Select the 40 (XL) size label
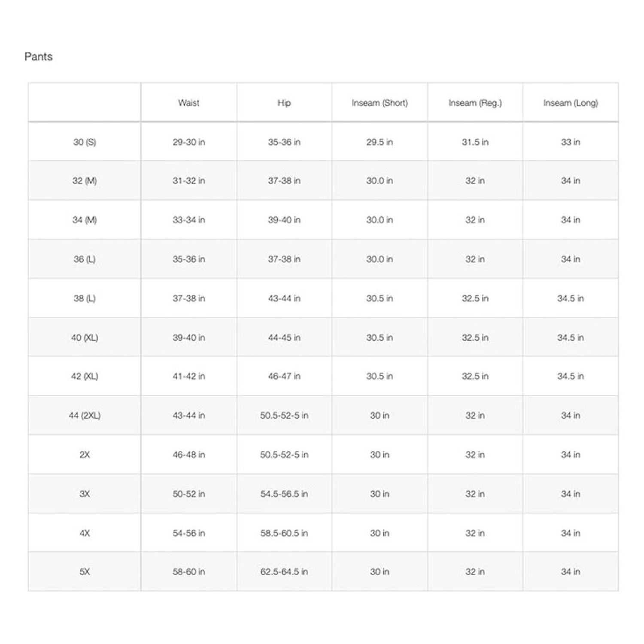This screenshot has height=644, width=644. (x=85, y=338)
